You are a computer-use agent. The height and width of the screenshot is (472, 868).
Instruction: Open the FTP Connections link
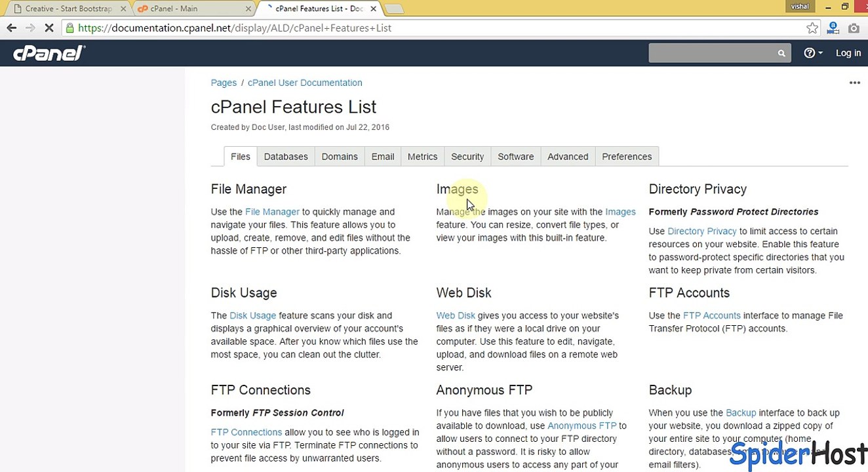coord(247,432)
